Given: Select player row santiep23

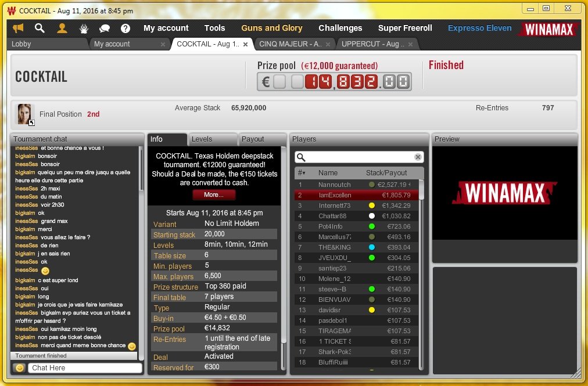Looking at the screenshot, I should [x=356, y=268].
